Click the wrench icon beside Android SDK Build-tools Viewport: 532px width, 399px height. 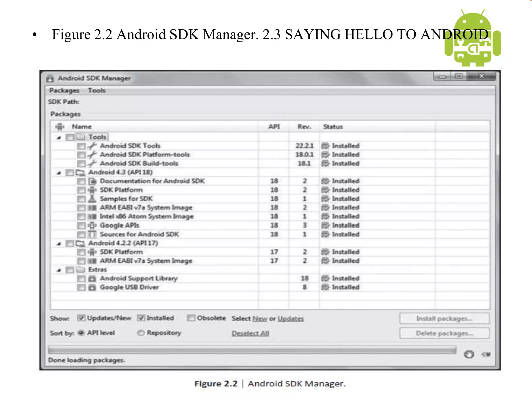(x=92, y=163)
